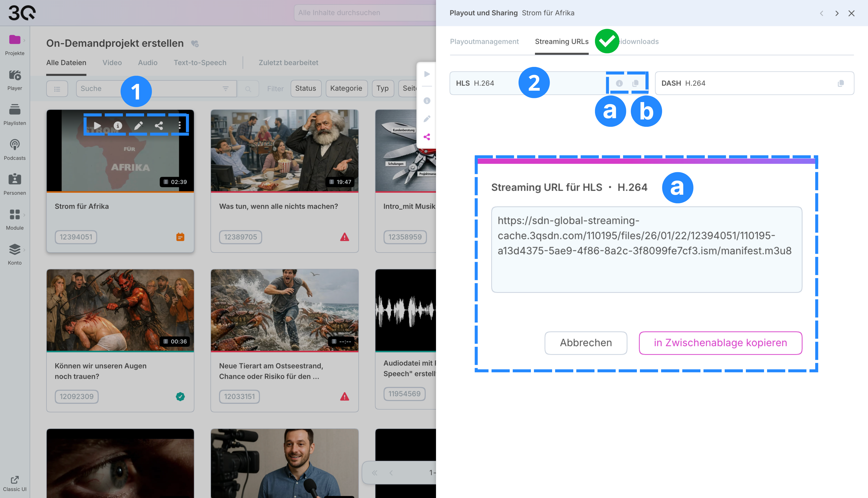Switch to Playoutmanagement tab
The image size is (868, 498).
click(x=484, y=42)
